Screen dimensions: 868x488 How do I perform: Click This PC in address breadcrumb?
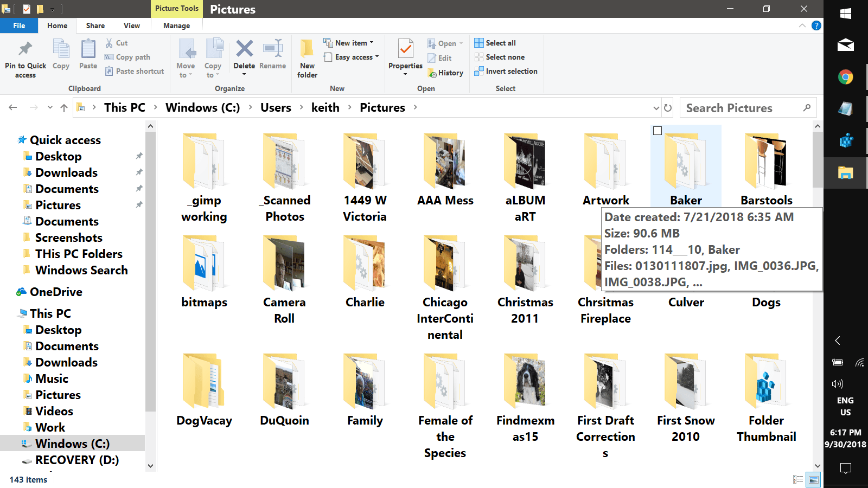[x=125, y=107]
